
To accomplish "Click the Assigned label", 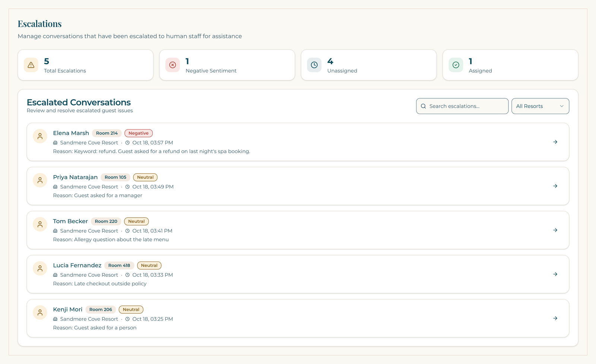I will pos(480,71).
